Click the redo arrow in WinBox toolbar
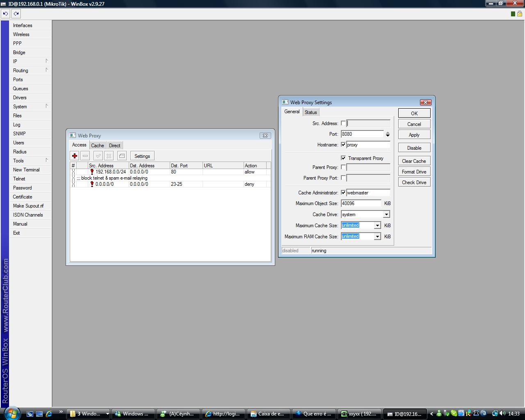 (16, 14)
